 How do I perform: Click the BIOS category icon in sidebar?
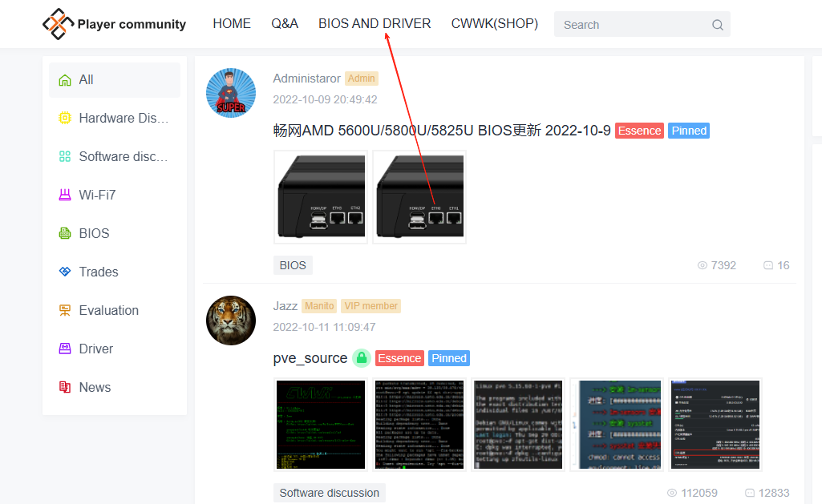(x=65, y=234)
